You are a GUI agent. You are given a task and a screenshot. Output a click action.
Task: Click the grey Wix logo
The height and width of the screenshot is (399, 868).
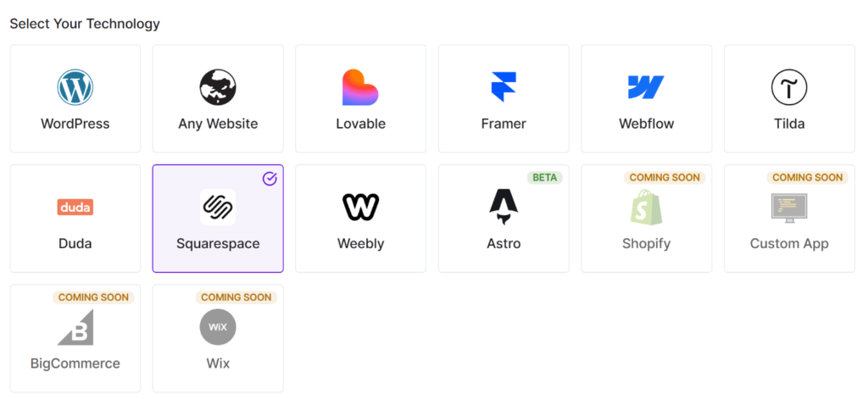[x=218, y=327]
